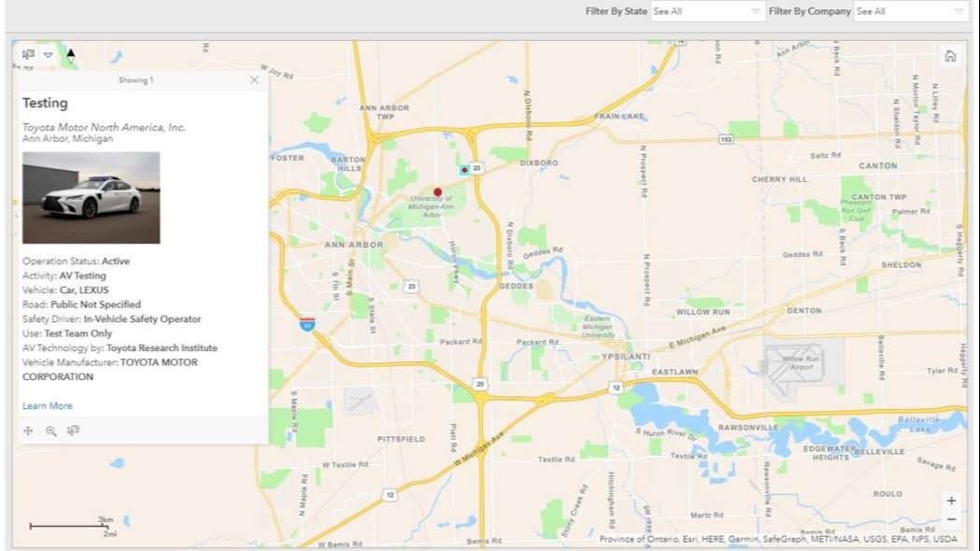Click the Interstate 94 highway shield
Screen dimensions: 980x551
(307, 324)
